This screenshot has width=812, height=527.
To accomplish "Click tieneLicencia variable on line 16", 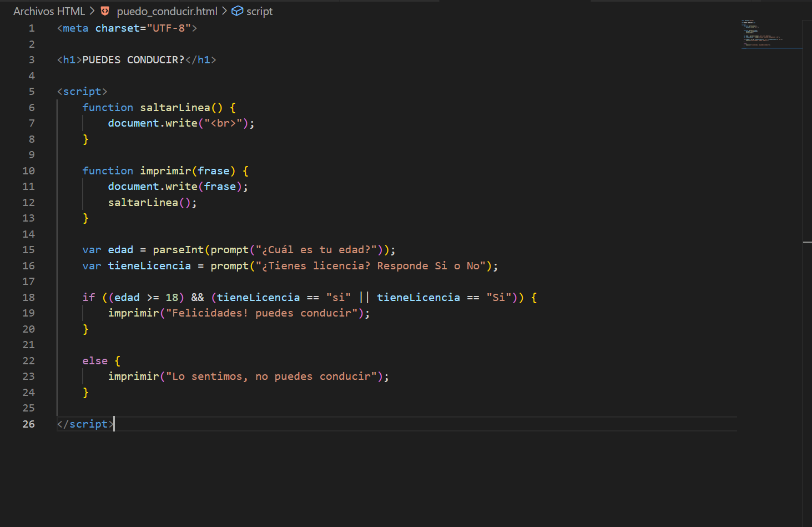I will 149,266.
